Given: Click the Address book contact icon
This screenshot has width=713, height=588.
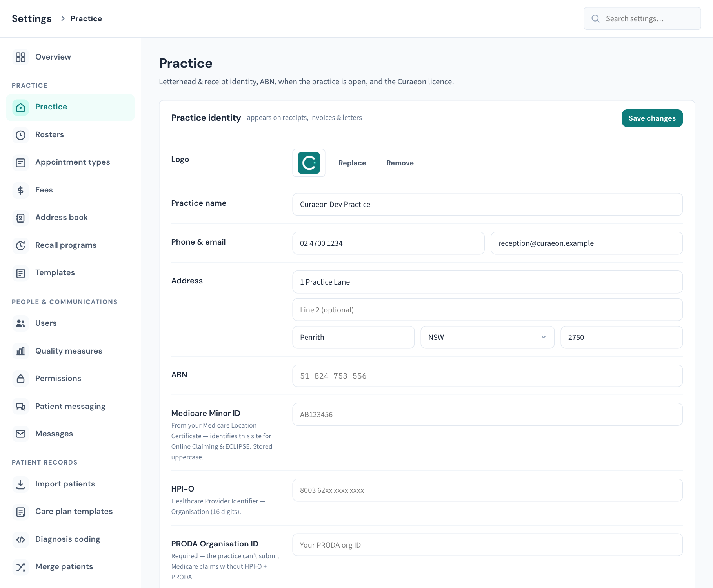Looking at the screenshot, I should [x=20, y=218].
